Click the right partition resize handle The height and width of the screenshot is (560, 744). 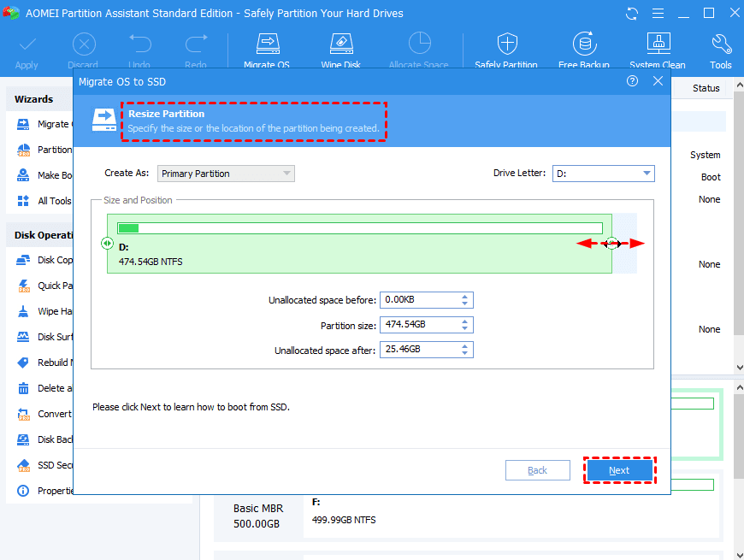pyautogui.click(x=611, y=244)
